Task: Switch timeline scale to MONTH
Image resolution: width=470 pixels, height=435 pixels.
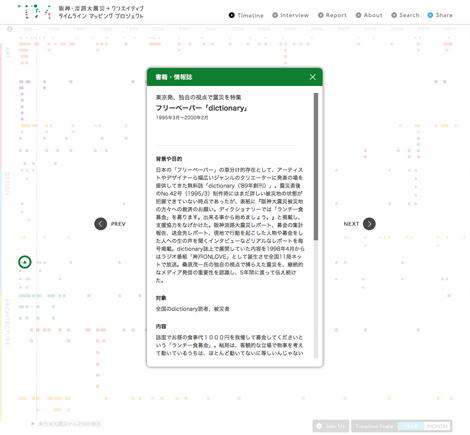Action: pos(437,426)
